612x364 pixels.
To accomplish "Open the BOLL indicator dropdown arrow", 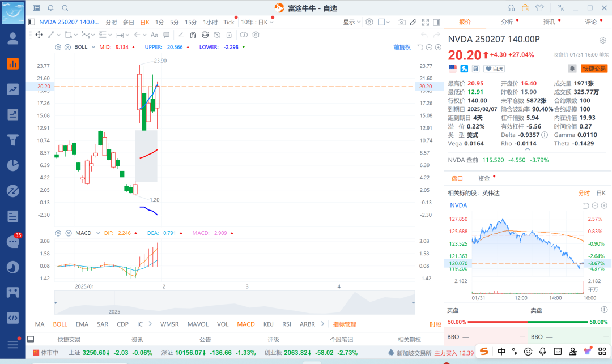I will tap(93, 47).
